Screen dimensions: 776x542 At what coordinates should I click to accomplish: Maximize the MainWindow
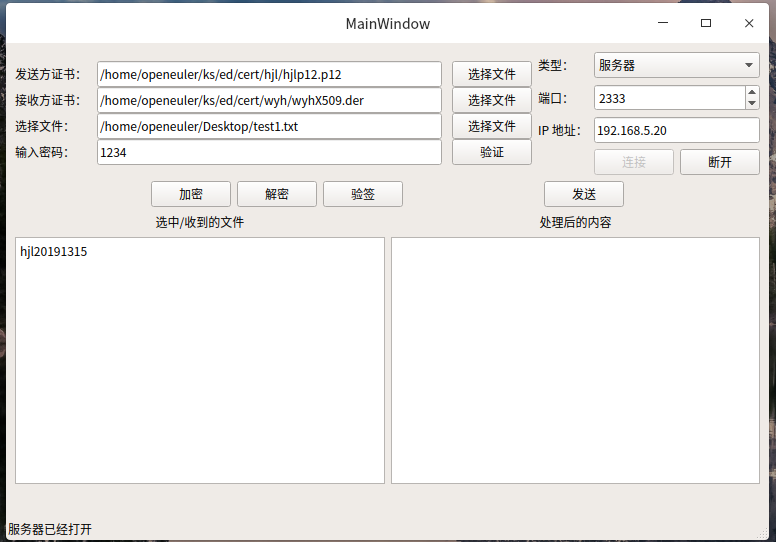pyautogui.click(x=706, y=23)
